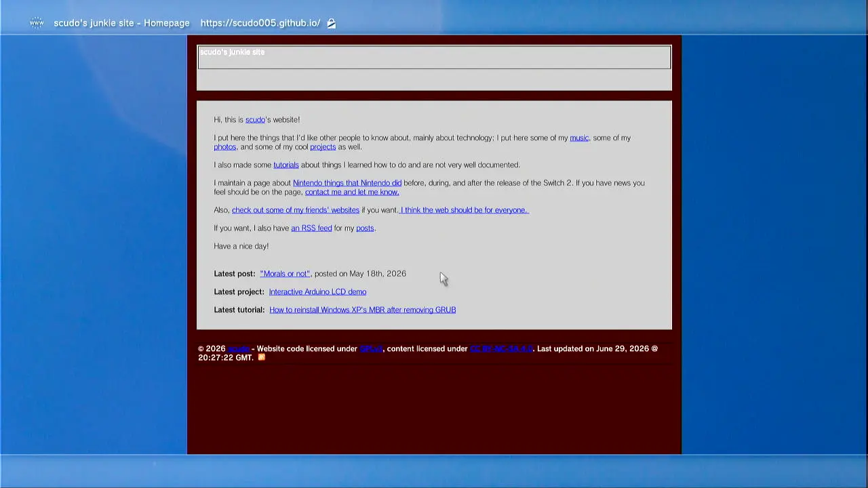Open the CC BY-NC-SA 4.0 license link

click(501, 348)
